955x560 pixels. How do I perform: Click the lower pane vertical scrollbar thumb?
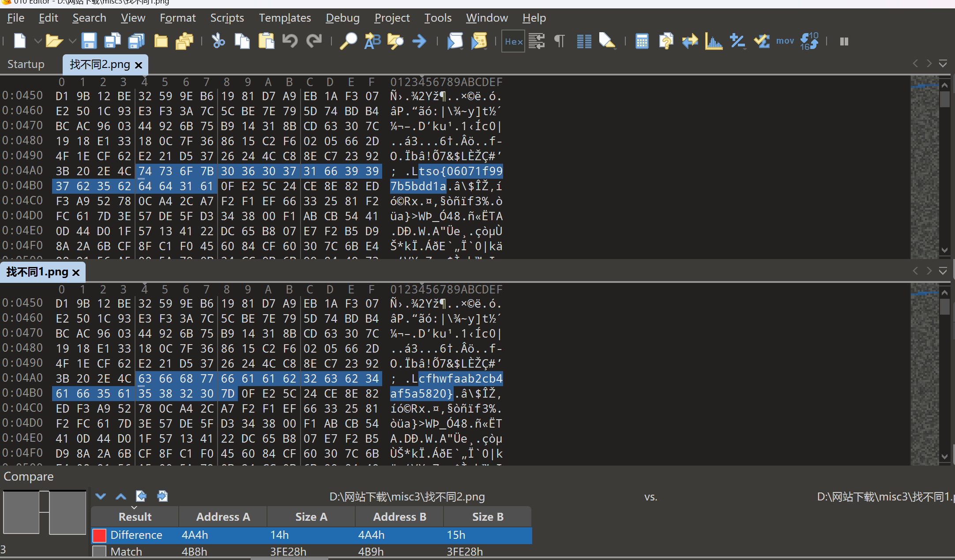pos(944,306)
